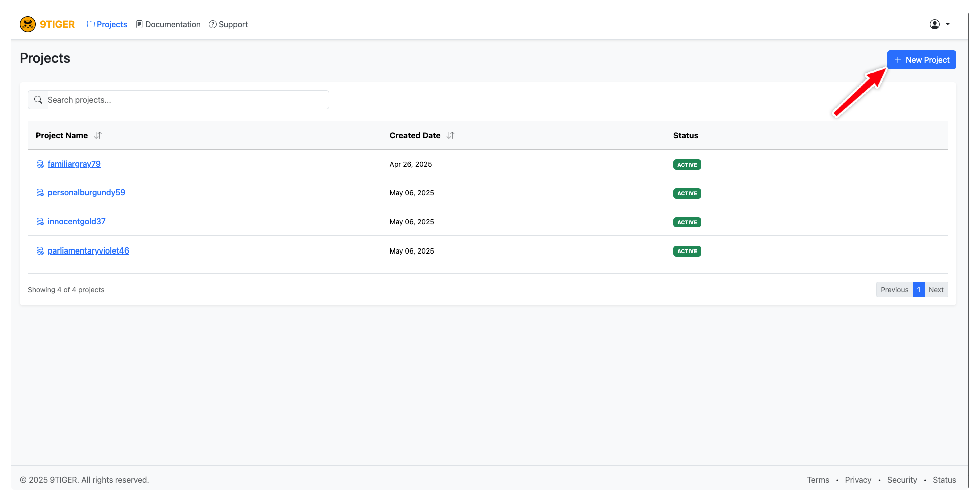980x501 pixels.
Task: Open the familiargray79 project link
Action: (x=74, y=164)
